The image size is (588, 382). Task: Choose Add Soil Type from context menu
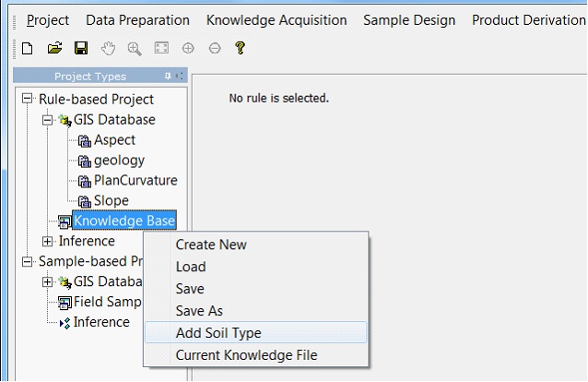[255, 332]
